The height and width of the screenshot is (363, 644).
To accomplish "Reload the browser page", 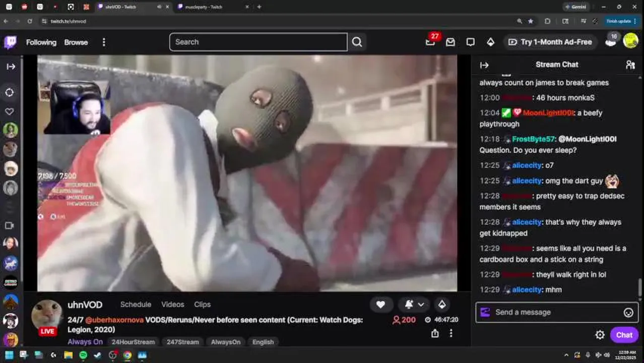I will (30, 21).
